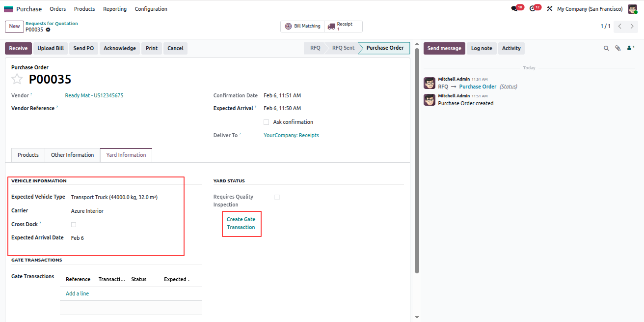Viewport: 644px width, 322px height.
Task: Open the gear actions menu next to P00035
Action: pyautogui.click(x=48, y=29)
